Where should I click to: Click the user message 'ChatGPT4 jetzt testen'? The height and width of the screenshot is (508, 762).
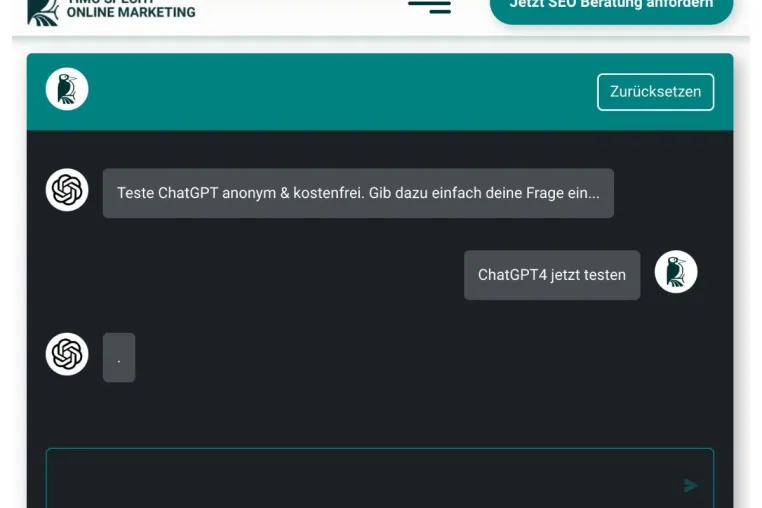[x=552, y=275]
